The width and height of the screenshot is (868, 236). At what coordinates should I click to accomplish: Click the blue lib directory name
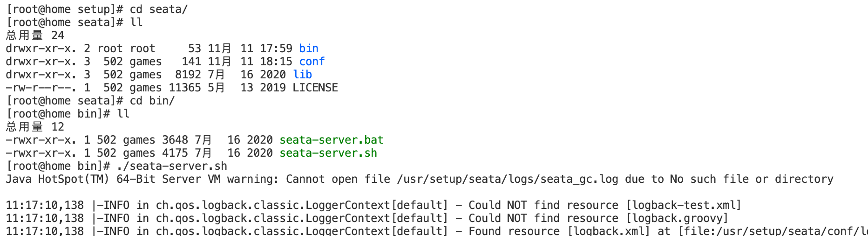tap(302, 75)
